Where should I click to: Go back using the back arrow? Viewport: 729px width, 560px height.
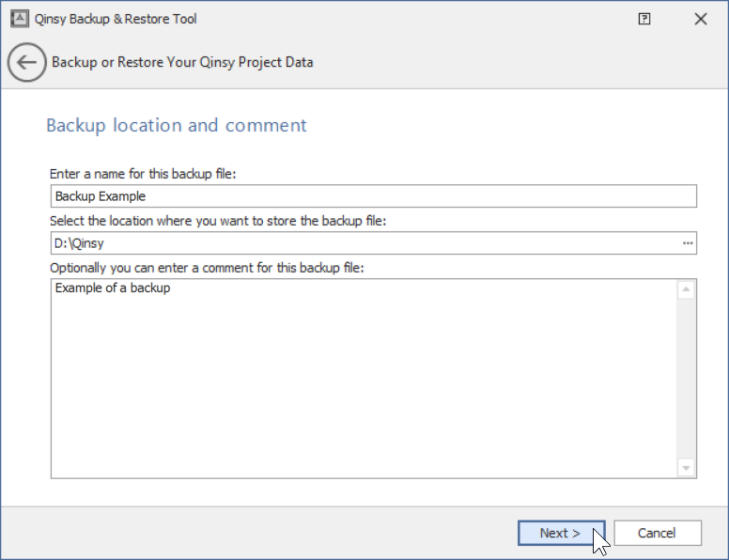click(26, 63)
